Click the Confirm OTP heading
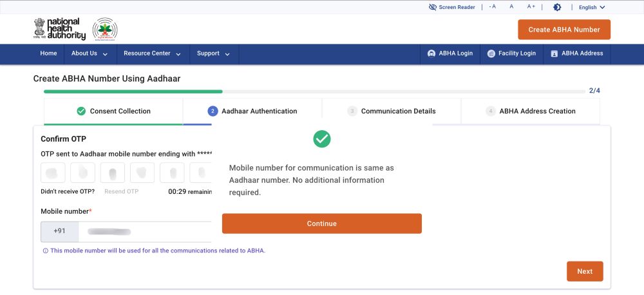 [x=63, y=139]
